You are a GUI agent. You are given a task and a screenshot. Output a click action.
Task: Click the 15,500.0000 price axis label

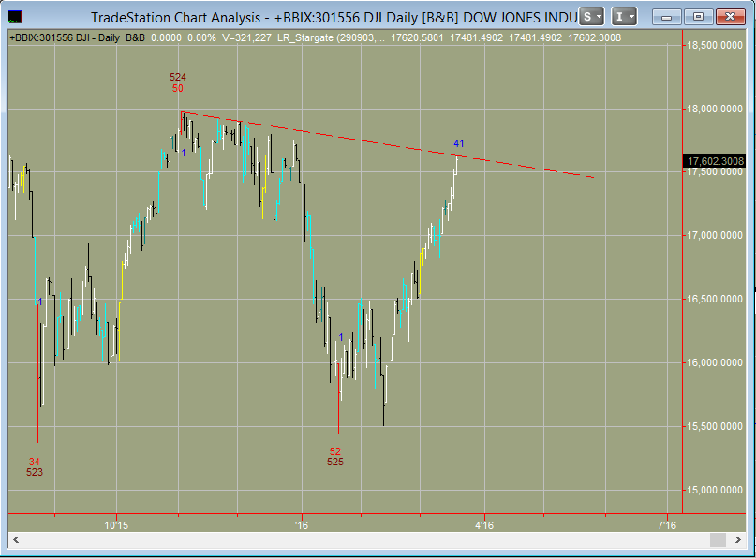tap(715, 426)
